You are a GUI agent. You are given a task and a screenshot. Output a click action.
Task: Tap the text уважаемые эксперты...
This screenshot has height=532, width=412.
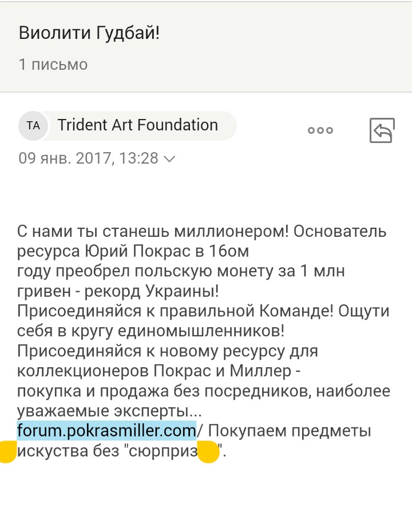(x=109, y=411)
